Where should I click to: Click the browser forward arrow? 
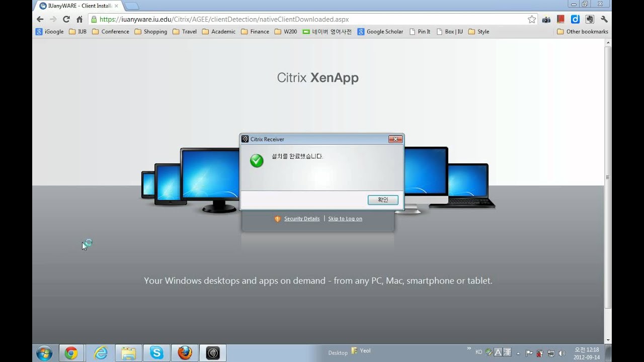(53, 19)
